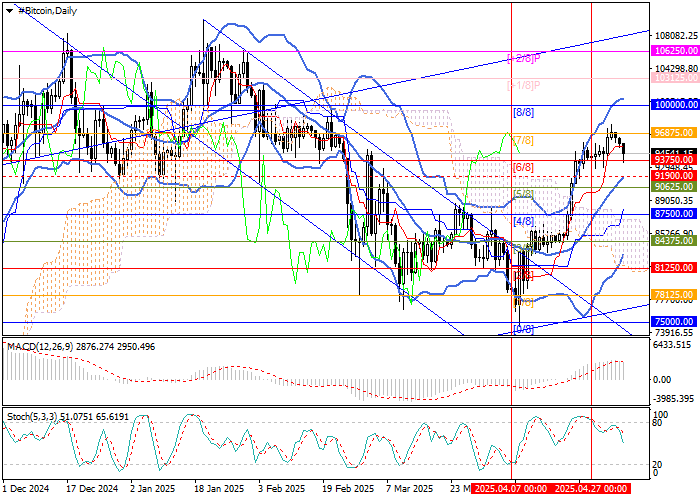
Task: Click the 18 Jan 2025 date label
Action: (218, 490)
